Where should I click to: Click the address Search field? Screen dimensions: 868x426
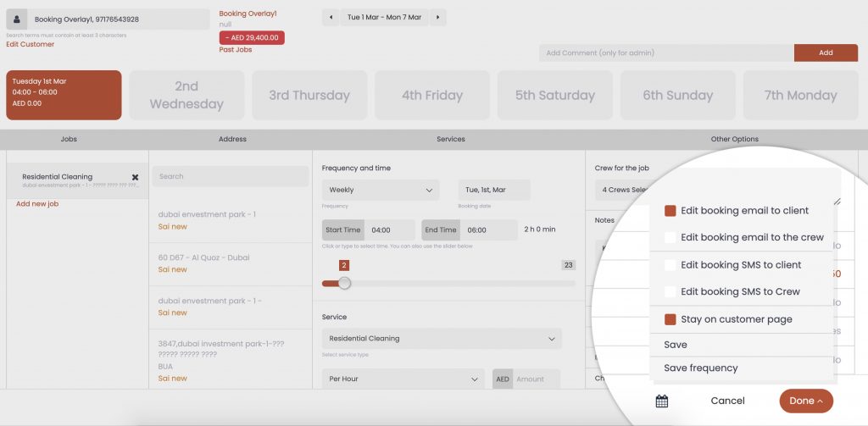(x=230, y=176)
